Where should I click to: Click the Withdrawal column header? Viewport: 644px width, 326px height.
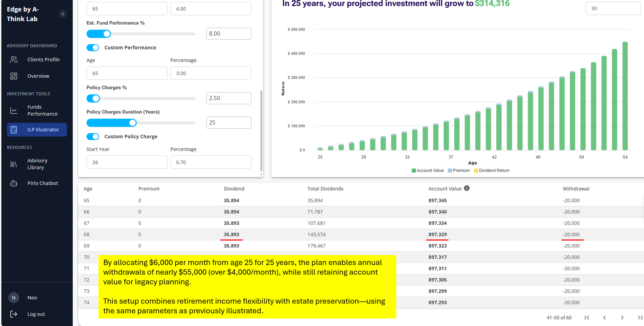pos(576,189)
